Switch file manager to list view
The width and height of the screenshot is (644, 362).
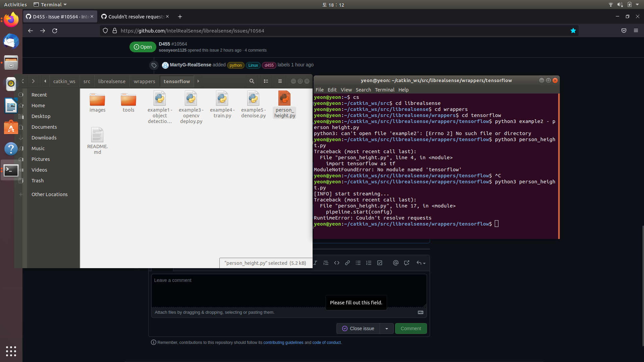point(266,81)
